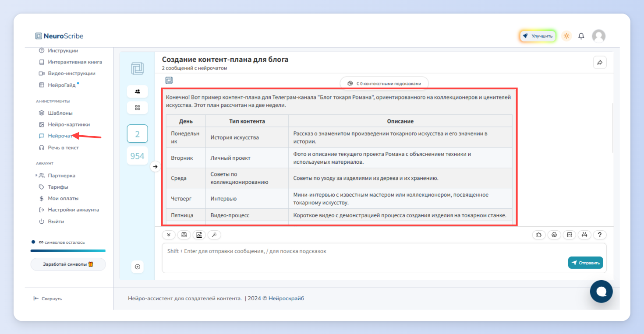Open the Тарифы page
Image resolution: width=644 pixels, height=334 pixels.
click(x=53, y=187)
